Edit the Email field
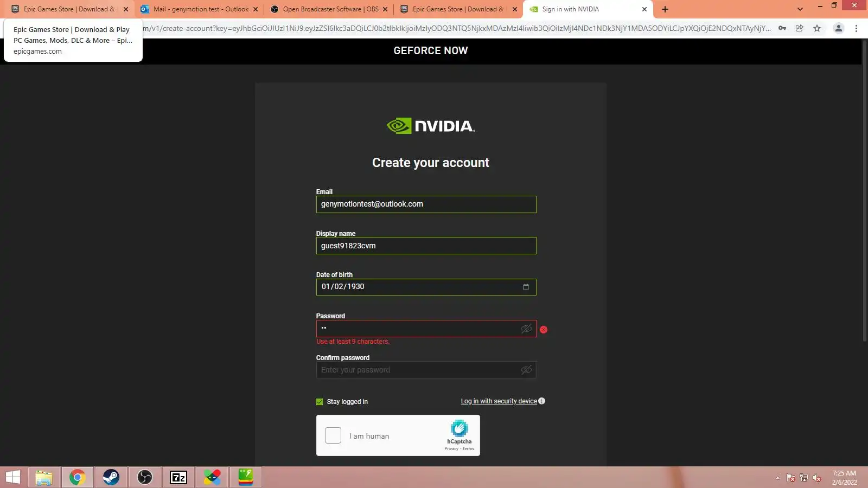This screenshot has width=868, height=488. 426,204
